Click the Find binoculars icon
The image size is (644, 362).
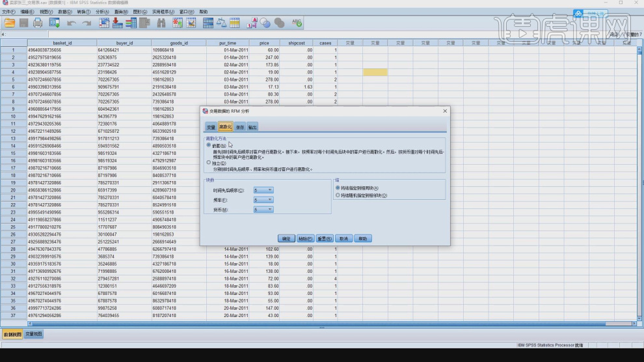click(x=161, y=23)
